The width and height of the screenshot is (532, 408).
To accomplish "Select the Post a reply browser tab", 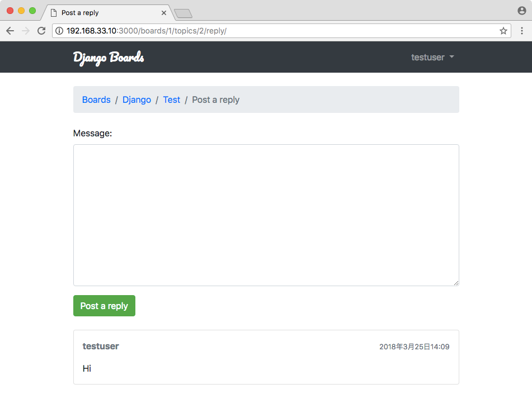I will click(x=108, y=13).
